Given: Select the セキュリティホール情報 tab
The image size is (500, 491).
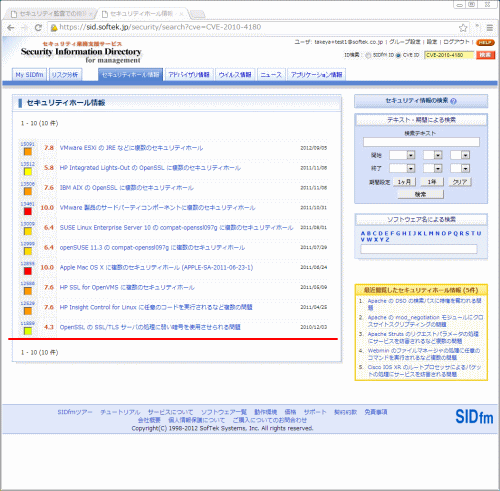Looking at the screenshot, I should click(x=130, y=75).
